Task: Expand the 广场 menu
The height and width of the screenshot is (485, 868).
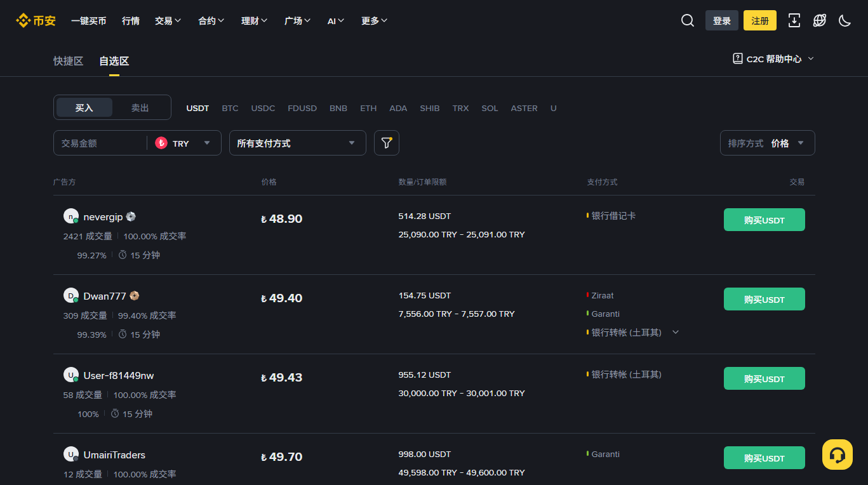Action: [x=298, y=20]
